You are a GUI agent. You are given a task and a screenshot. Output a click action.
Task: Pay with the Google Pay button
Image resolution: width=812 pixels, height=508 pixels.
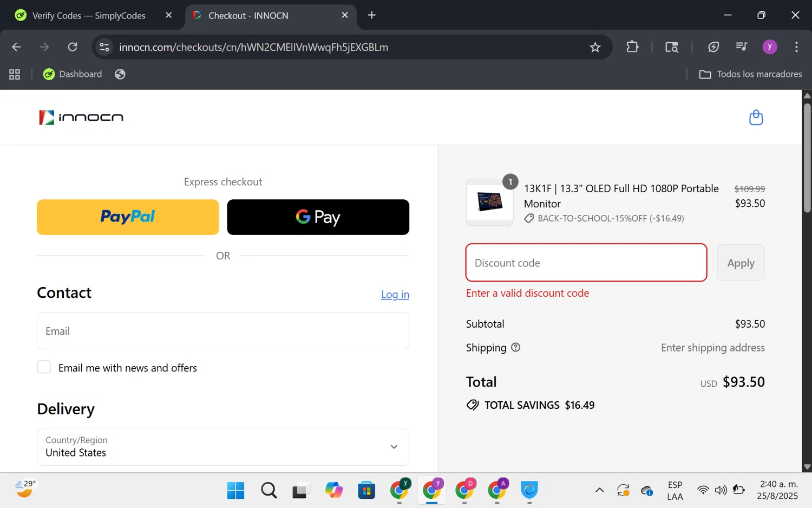[318, 217]
